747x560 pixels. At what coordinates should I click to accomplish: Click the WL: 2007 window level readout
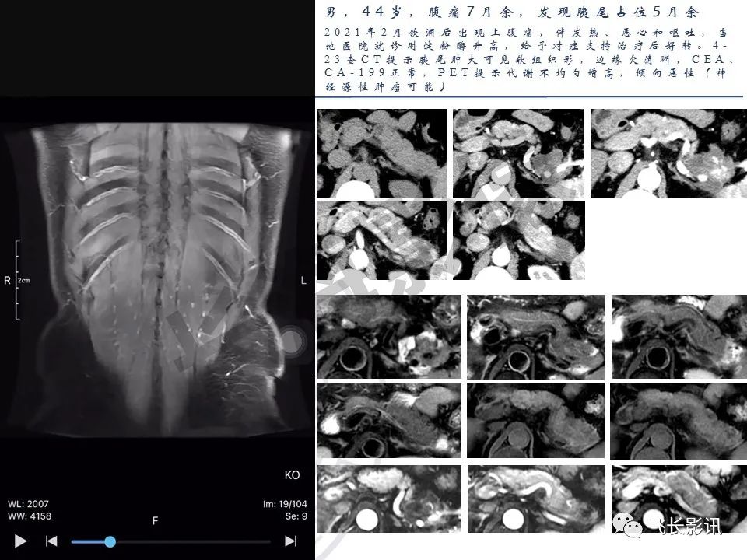pyautogui.click(x=28, y=504)
